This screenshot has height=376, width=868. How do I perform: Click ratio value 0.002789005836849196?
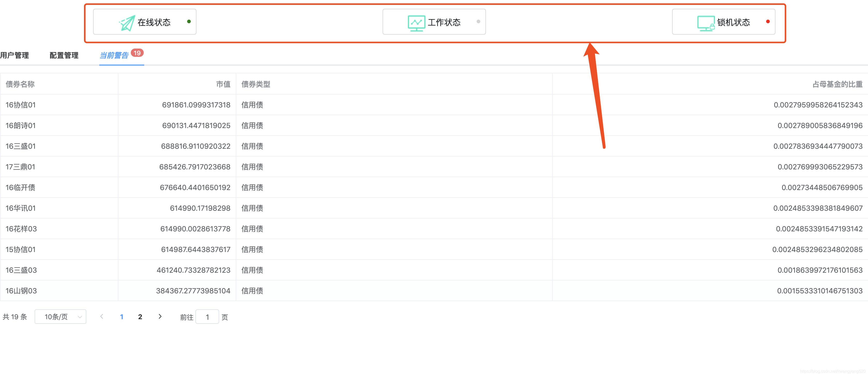click(x=820, y=126)
